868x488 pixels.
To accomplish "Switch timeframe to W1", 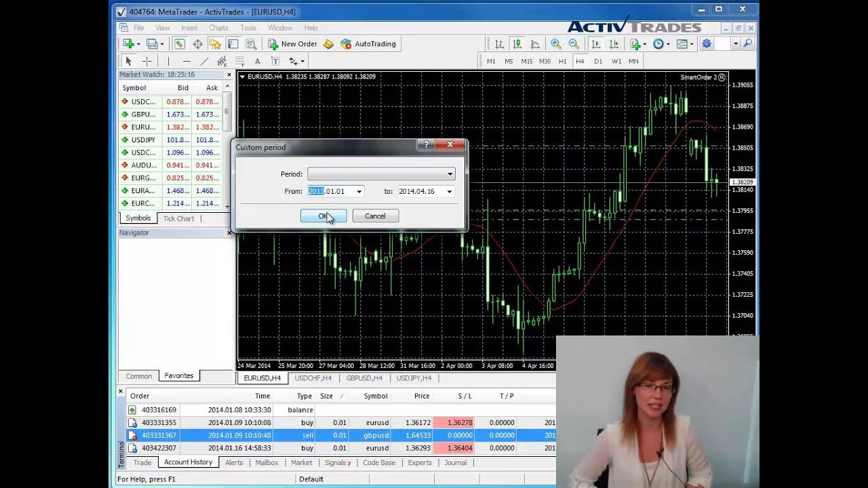I will [x=616, y=61].
